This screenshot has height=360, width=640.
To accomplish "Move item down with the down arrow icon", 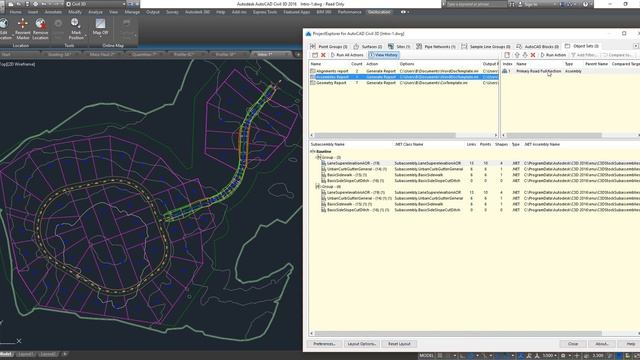I will 525,55.
